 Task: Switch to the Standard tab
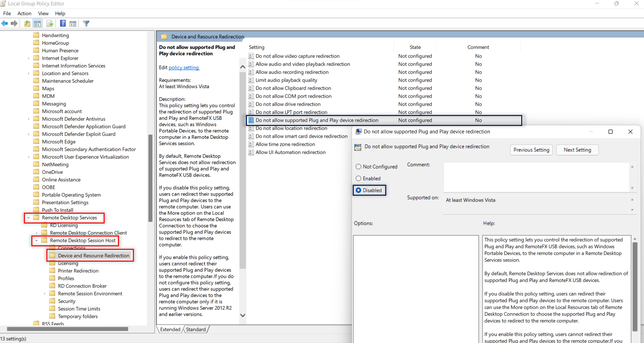(196, 330)
